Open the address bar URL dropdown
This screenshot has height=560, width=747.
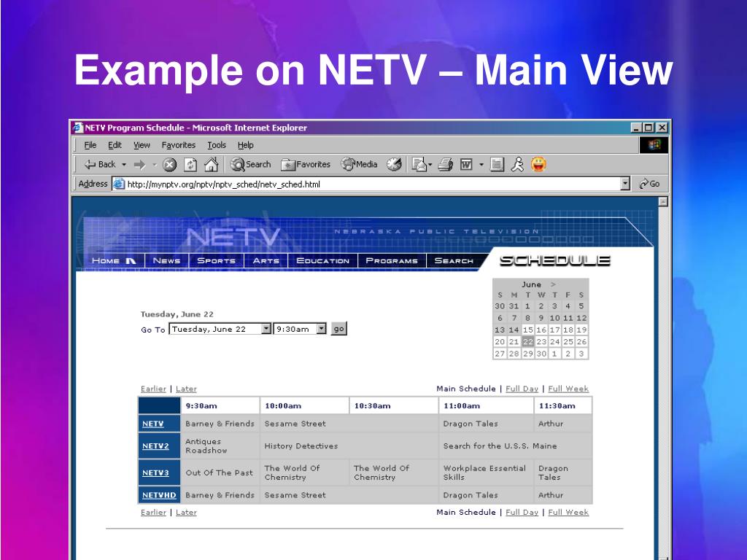[625, 184]
